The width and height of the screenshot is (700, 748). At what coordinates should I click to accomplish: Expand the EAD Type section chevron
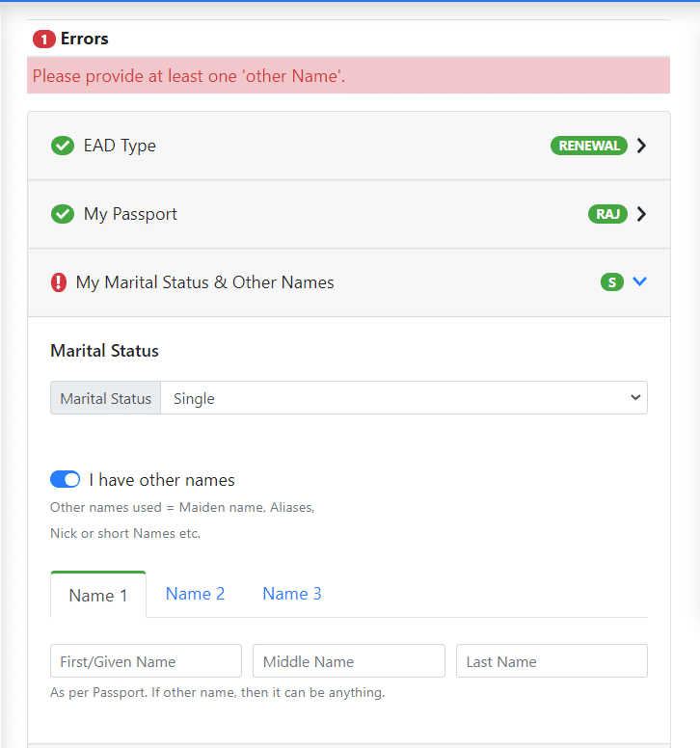(642, 146)
